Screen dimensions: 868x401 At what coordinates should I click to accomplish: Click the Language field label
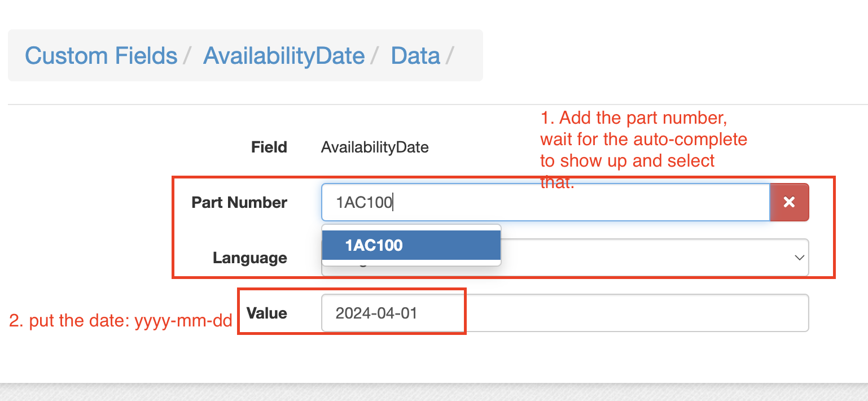point(250,258)
